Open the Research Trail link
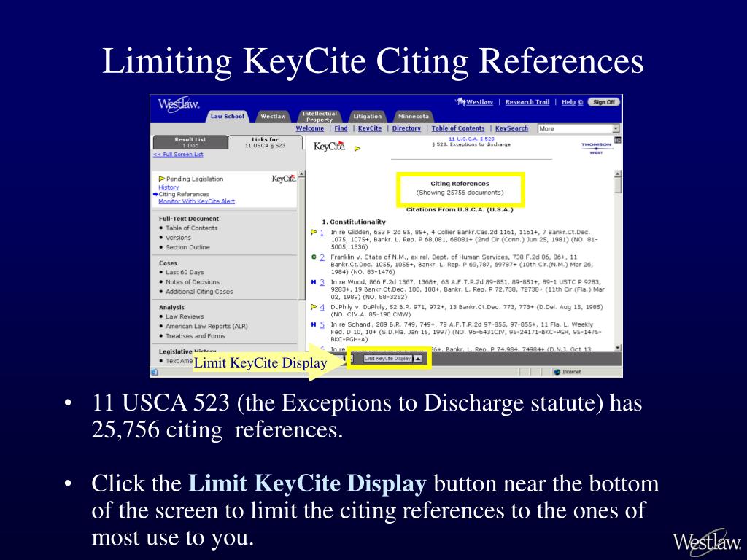 527,102
